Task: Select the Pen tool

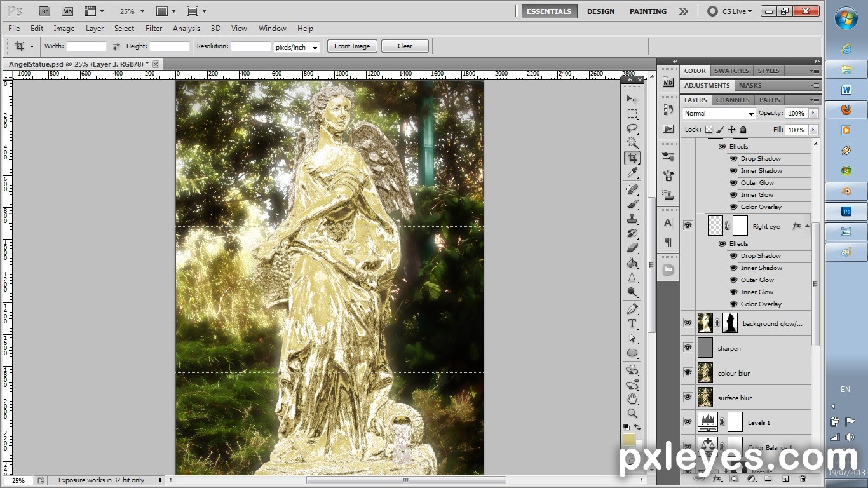Action: coord(632,309)
